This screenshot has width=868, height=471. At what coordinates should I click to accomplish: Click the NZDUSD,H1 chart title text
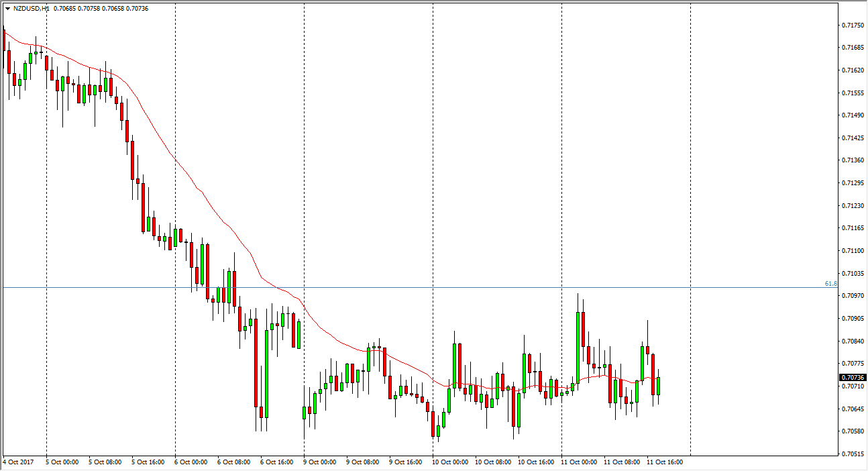click(x=31, y=9)
